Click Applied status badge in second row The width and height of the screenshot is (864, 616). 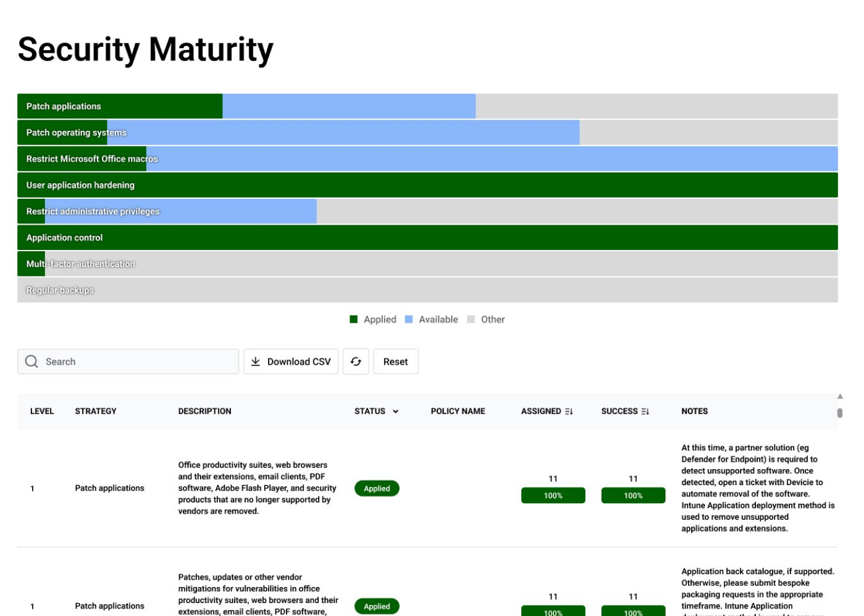377,606
